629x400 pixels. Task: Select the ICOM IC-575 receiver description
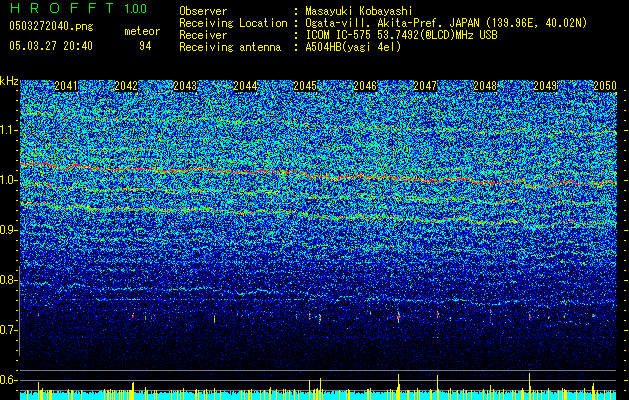coord(401,35)
